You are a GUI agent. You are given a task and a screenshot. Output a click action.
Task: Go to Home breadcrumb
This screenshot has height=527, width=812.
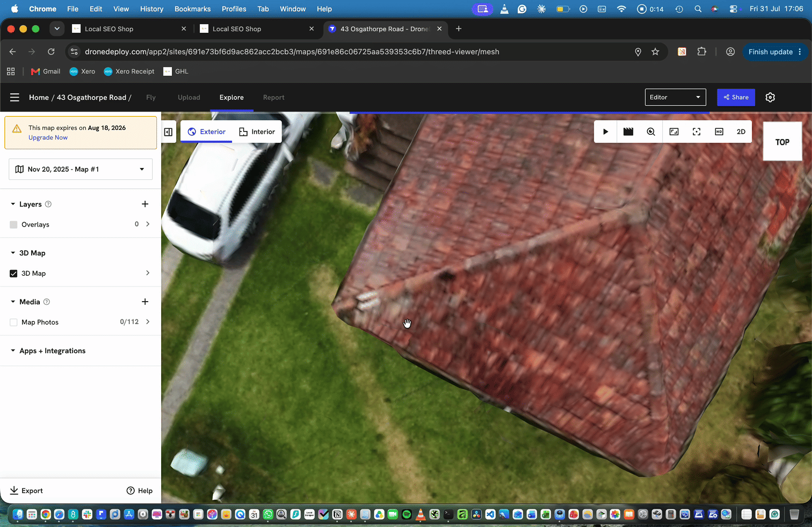[39, 97]
